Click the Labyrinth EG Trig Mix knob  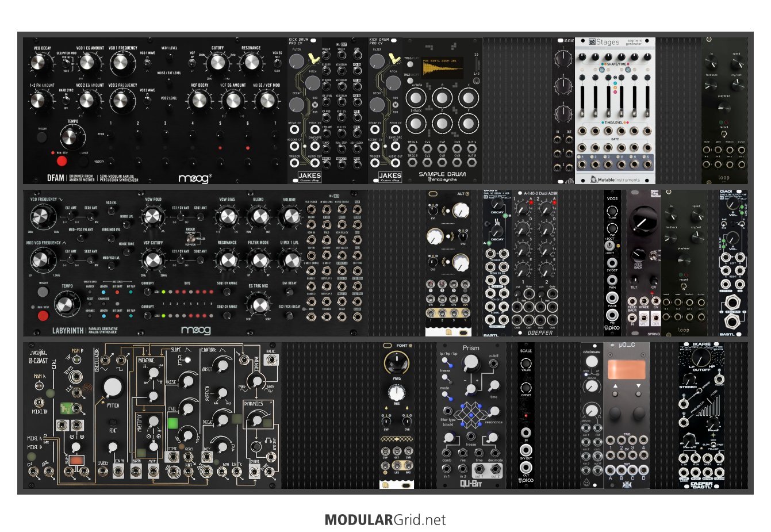[x=258, y=303]
